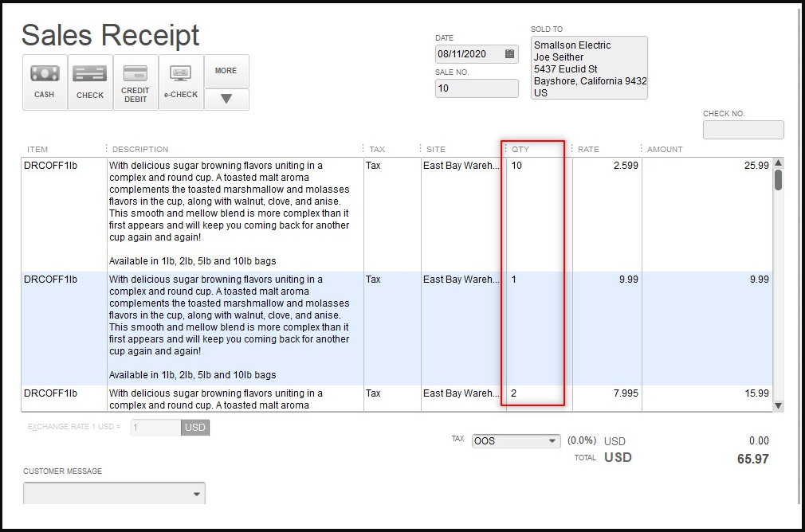The height and width of the screenshot is (532, 805).
Task: Click the amount cell 15.99
Action: (x=707, y=399)
